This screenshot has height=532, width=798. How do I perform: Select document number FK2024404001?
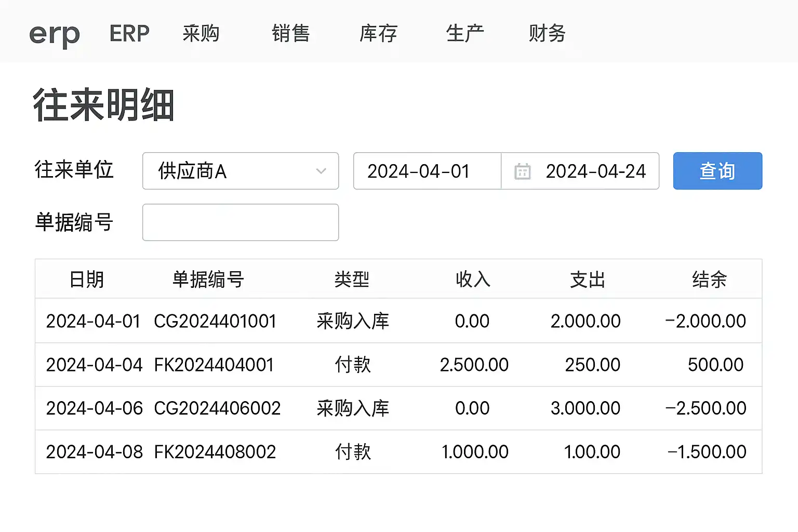pyautogui.click(x=214, y=365)
